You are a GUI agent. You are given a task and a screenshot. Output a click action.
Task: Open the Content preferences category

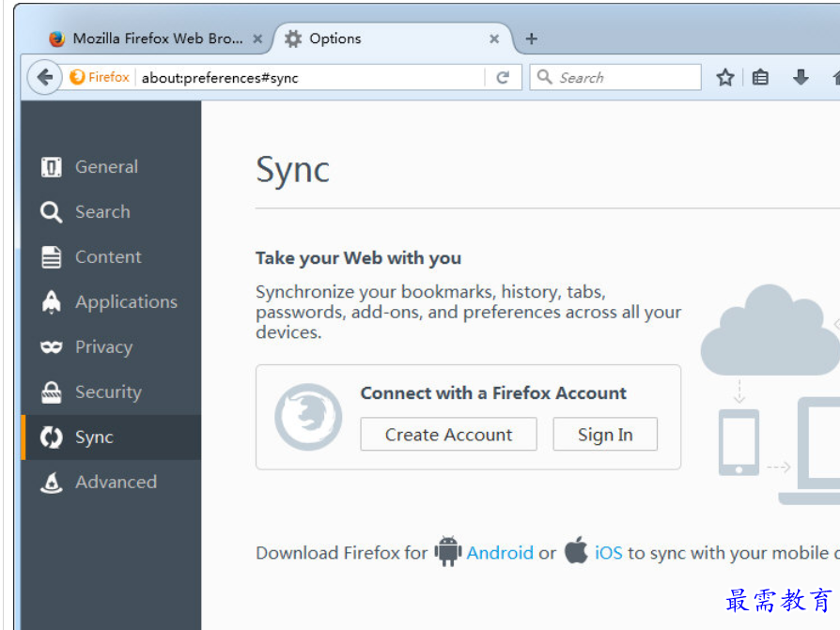coord(111,257)
